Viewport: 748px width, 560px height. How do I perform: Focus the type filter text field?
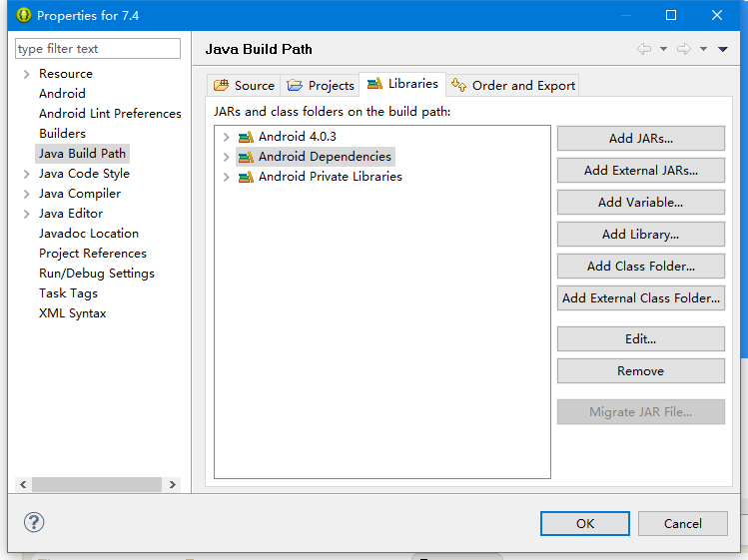tap(98, 49)
